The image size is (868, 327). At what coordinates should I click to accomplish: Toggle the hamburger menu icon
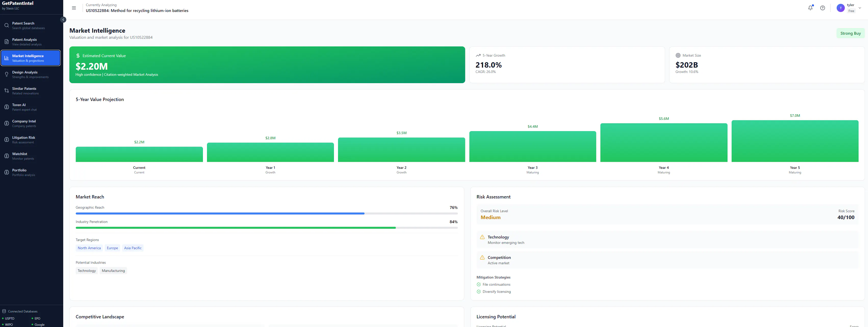(x=74, y=8)
